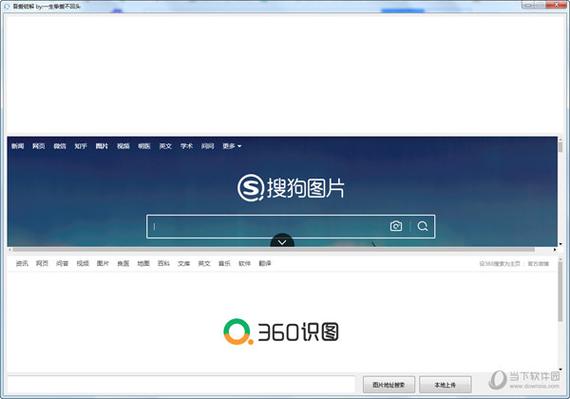
Task: Open 问答 in 360 navigation bar
Action: 62,263
